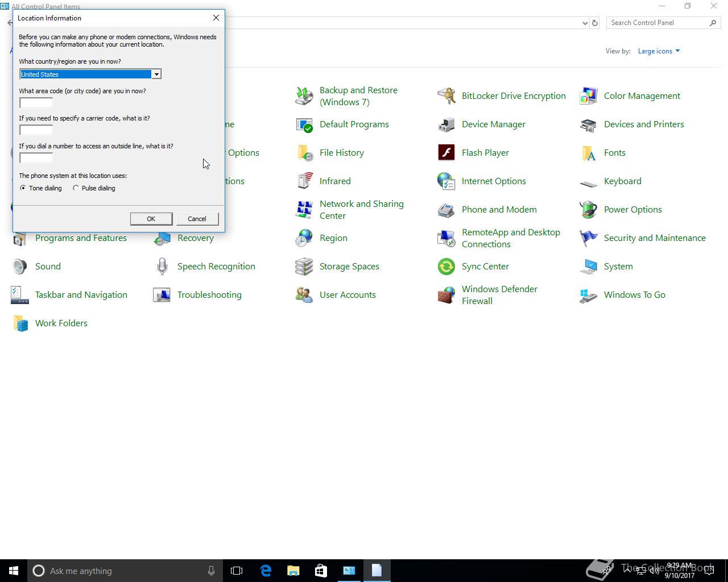The height and width of the screenshot is (582, 728).
Task: Expand the address bar history dropdown
Action: pos(585,23)
